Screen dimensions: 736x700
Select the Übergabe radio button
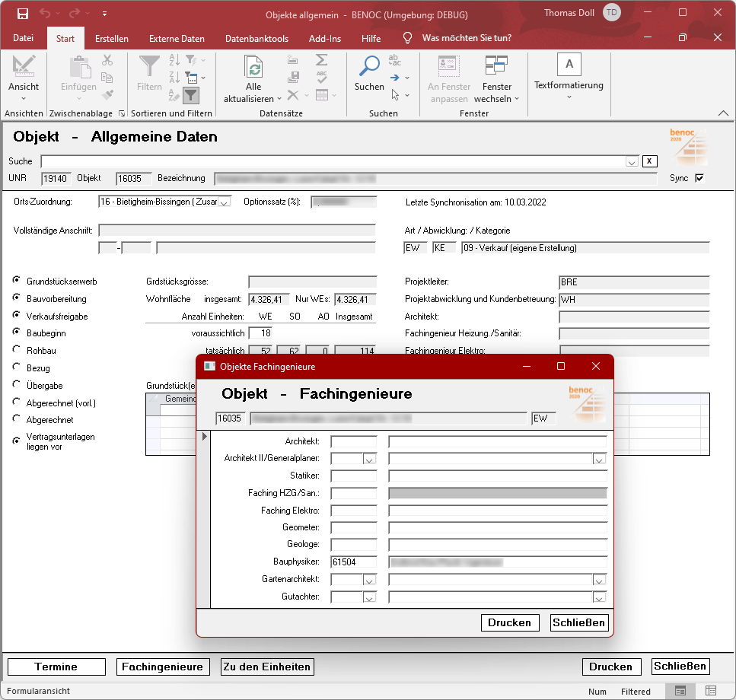17,385
